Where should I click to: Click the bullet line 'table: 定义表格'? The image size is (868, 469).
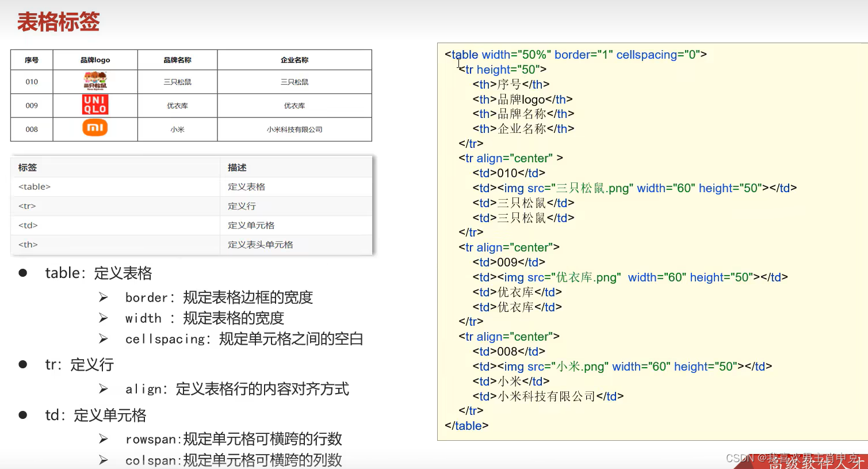[x=98, y=273]
